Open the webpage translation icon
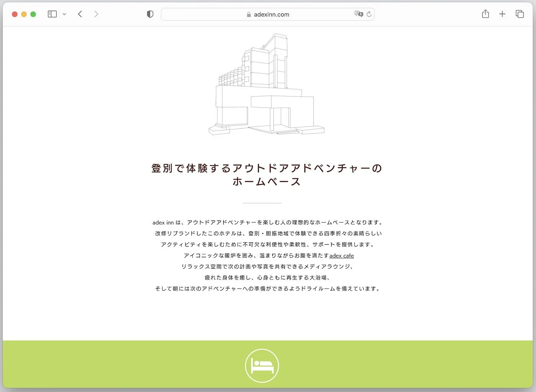The image size is (536, 392). (358, 14)
